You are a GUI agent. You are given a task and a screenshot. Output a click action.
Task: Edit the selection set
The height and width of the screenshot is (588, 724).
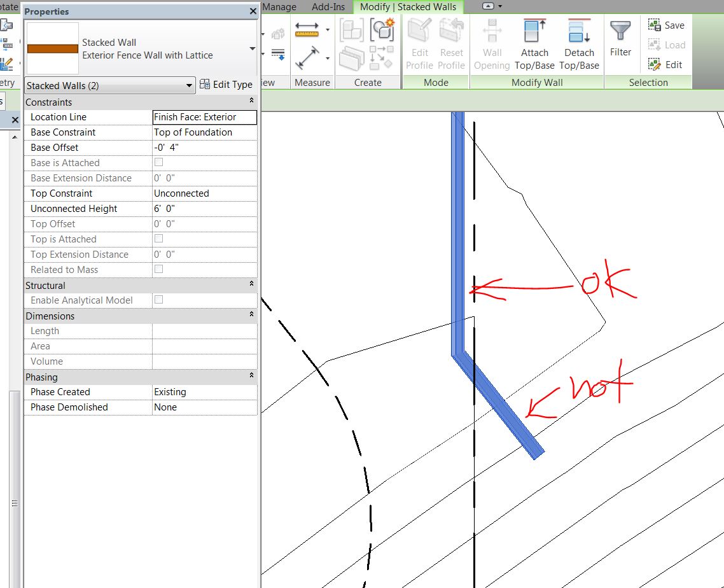(665, 65)
